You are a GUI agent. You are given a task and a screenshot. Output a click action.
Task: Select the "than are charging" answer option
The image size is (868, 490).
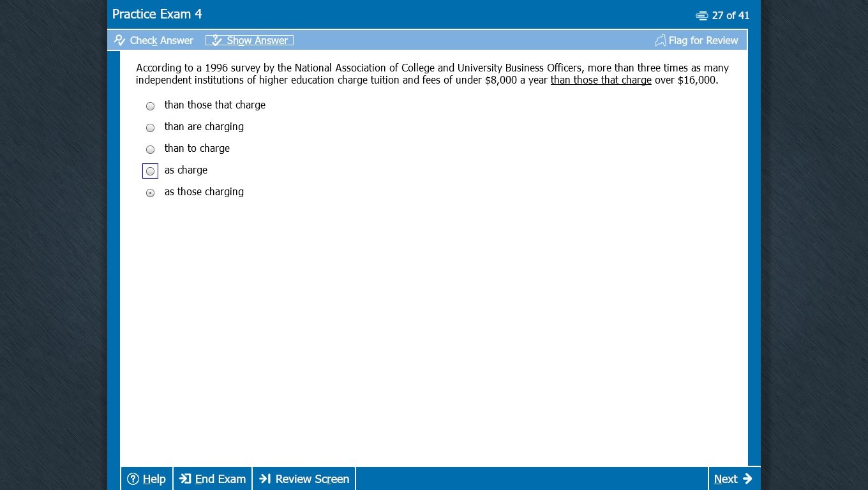click(150, 128)
